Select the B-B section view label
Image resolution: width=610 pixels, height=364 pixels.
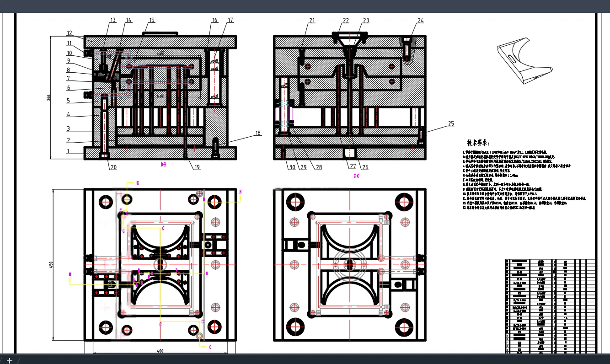click(x=163, y=164)
